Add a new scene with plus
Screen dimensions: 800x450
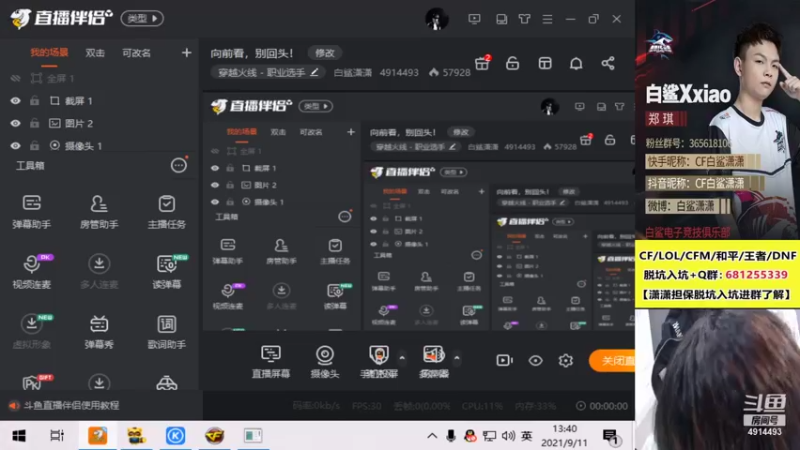[186, 53]
